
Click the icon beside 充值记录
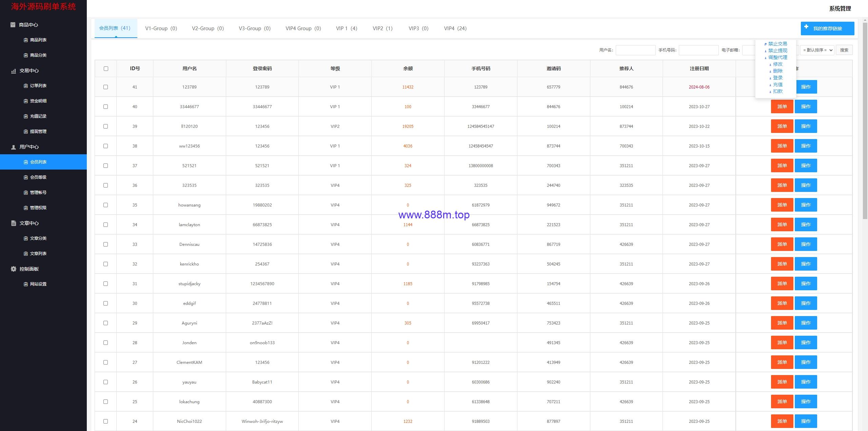coord(26,116)
